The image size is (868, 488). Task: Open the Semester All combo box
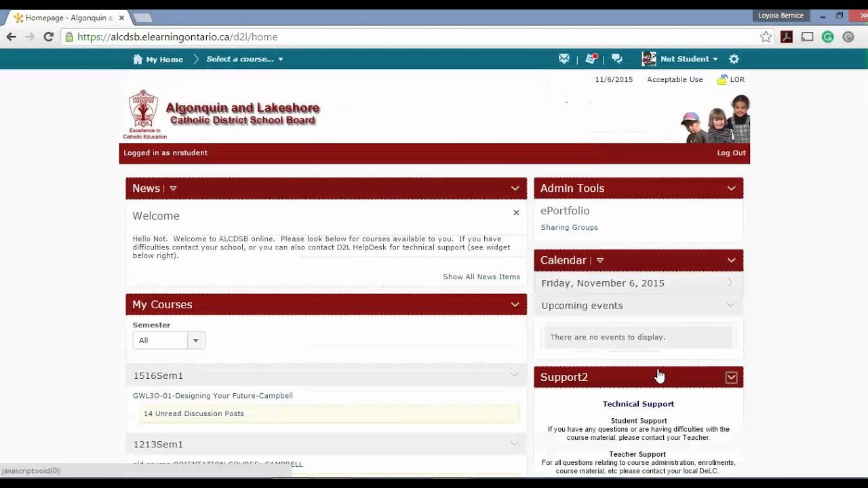pyautogui.click(x=169, y=340)
